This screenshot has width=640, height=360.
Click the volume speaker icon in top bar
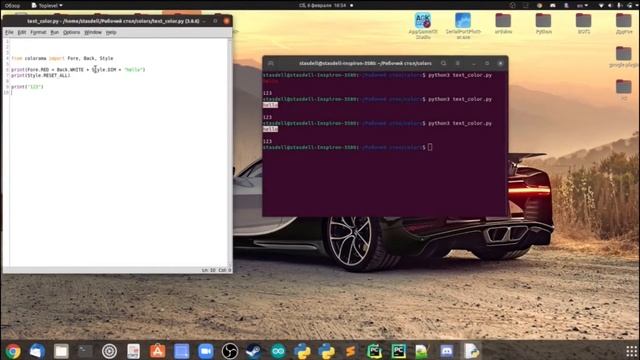point(610,5)
